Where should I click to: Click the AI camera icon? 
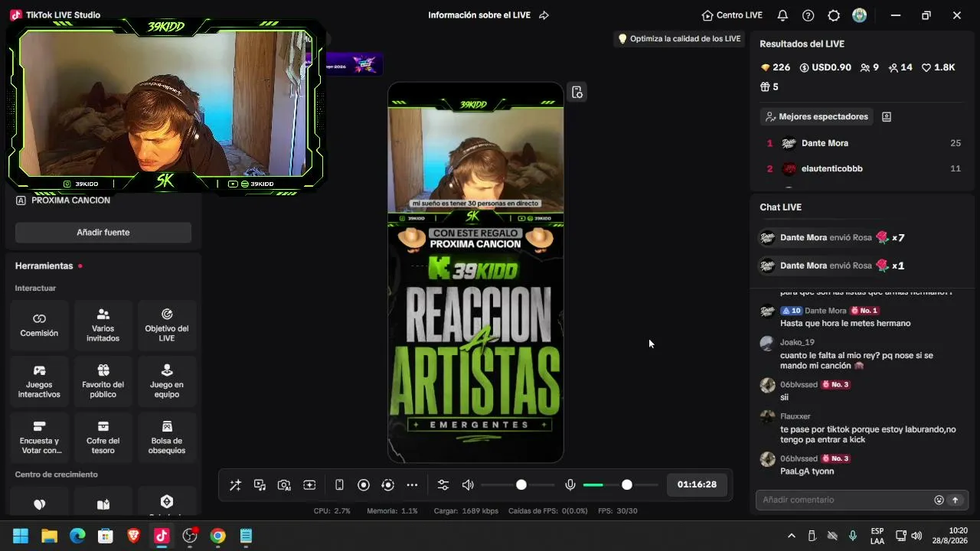pos(284,484)
